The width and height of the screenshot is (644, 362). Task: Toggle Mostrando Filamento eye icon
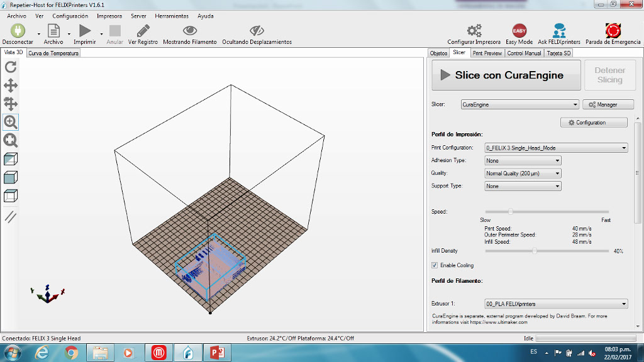point(190,30)
